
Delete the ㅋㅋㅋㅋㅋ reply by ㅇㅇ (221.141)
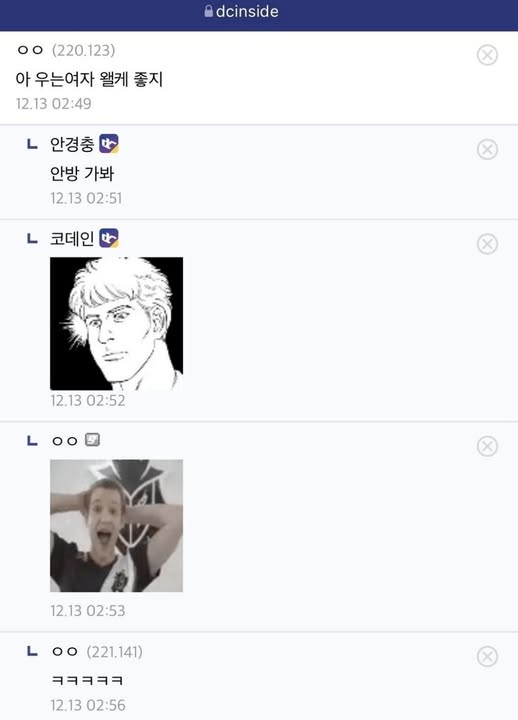click(x=487, y=656)
